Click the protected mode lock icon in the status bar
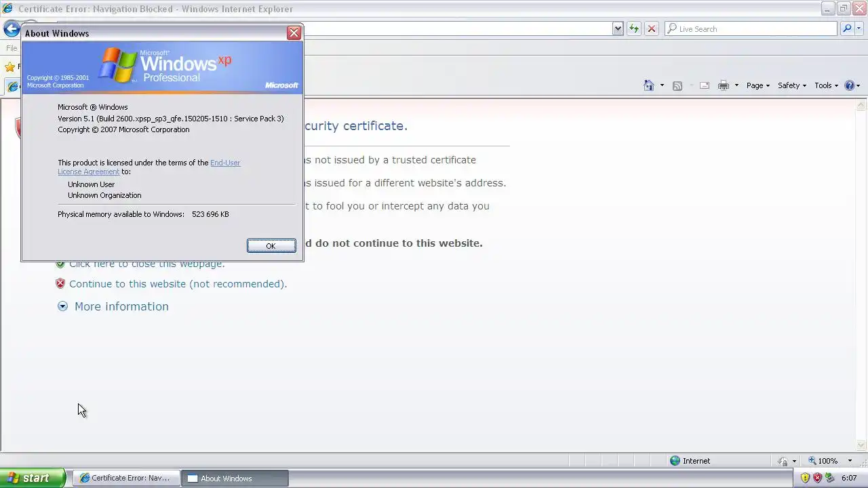The height and width of the screenshot is (488, 868). click(783, 461)
